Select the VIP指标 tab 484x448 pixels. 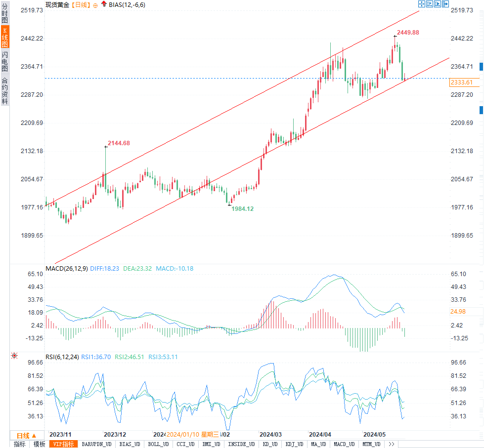64,444
